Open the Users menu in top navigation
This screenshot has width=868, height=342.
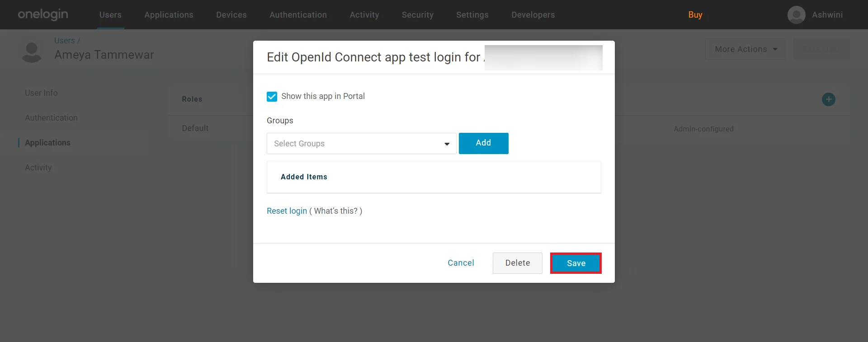tap(110, 15)
